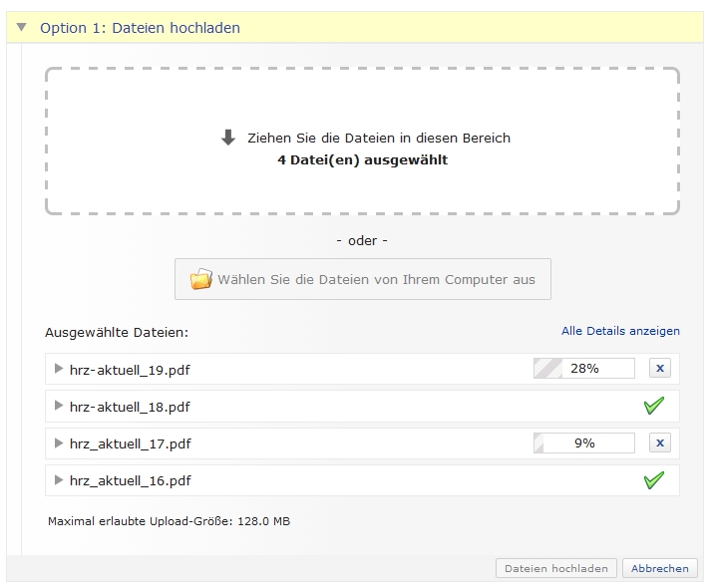
Task: Click the green checkmark for hrz_aktuell_16.pdf
Action: pos(654,480)
